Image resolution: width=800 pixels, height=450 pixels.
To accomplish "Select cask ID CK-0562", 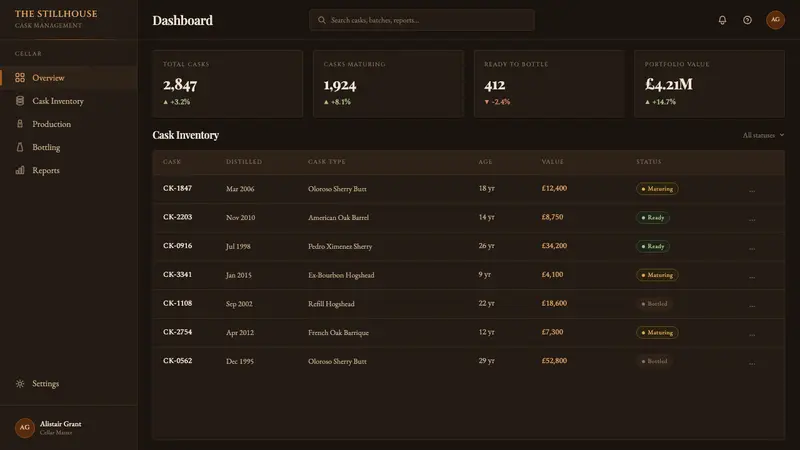I will tap(178, 361).
